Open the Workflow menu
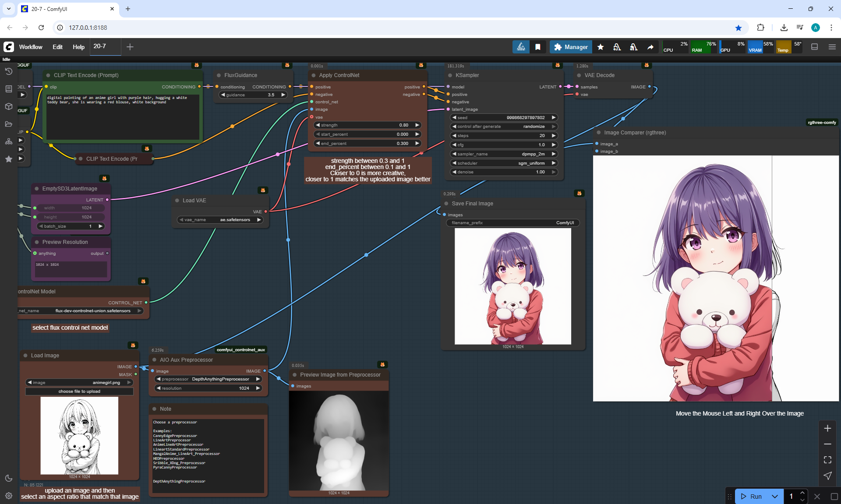The width and height of the screenshot is (841, 504). tap(31, 47)
